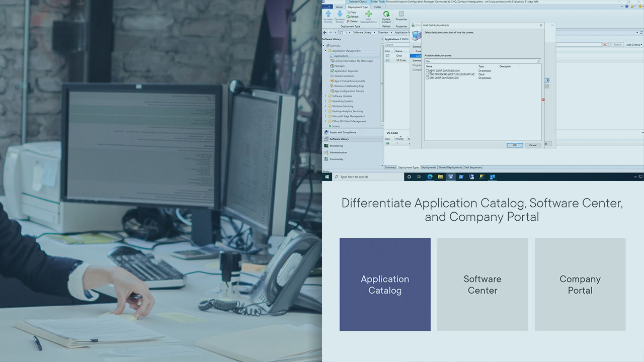
Task: Check the cloud distribution point CLOUDAPP.AZ
Action: (428, 74)
